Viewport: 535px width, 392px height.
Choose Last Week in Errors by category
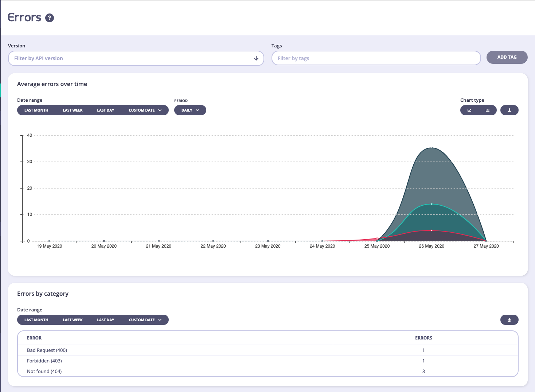[x=73, y=320]
